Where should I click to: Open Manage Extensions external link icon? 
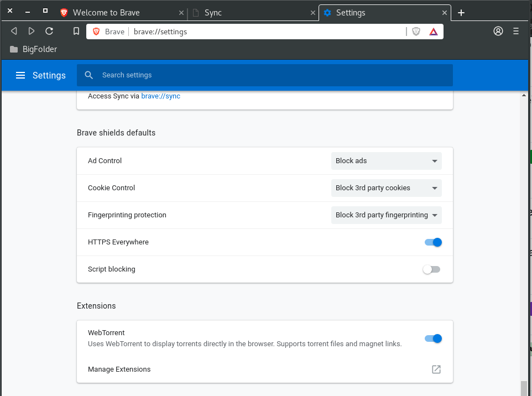pyautogui.click(x=436, y=369)
